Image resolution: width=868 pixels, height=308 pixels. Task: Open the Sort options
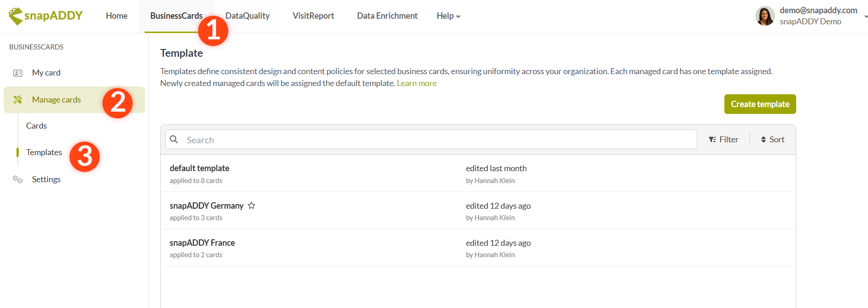[x=772, y=140]
